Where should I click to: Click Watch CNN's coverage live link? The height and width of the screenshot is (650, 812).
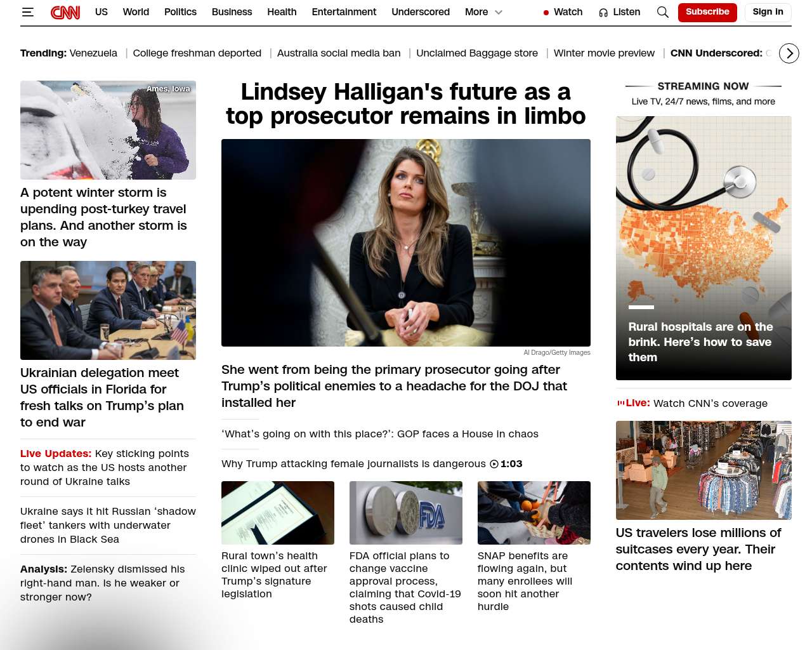pos(710,403)
